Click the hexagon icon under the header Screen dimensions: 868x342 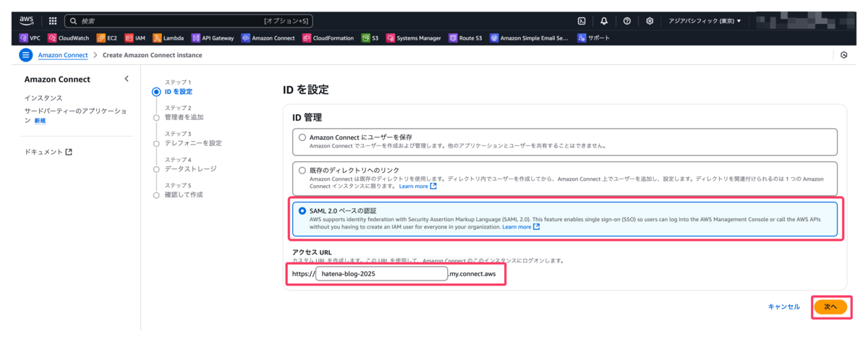pos(844,55)
